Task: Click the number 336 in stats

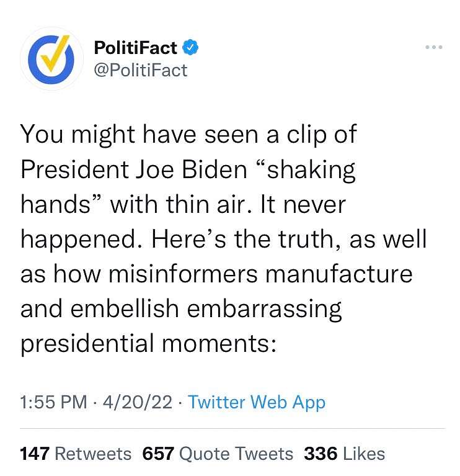Action: [321, 454]
